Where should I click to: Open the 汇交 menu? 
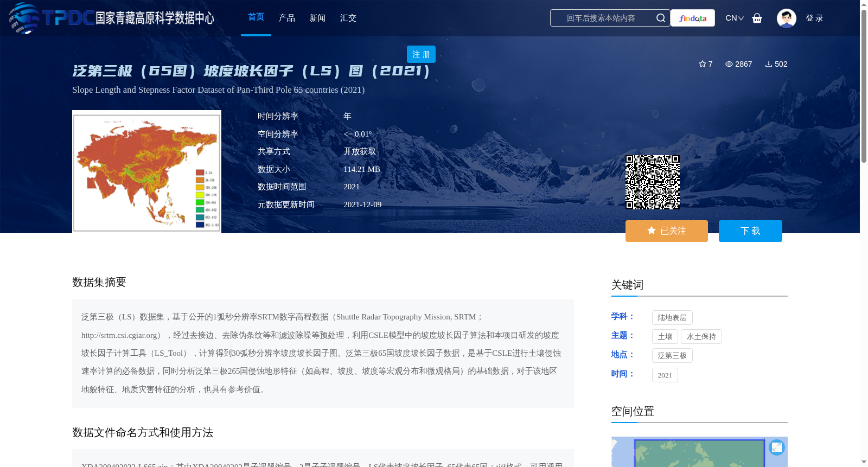click(348, 18)
